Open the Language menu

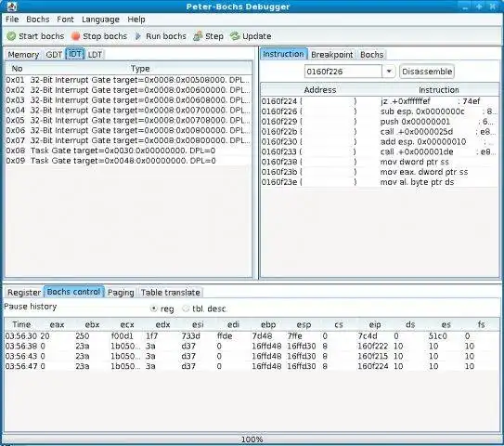coord(100,20)
